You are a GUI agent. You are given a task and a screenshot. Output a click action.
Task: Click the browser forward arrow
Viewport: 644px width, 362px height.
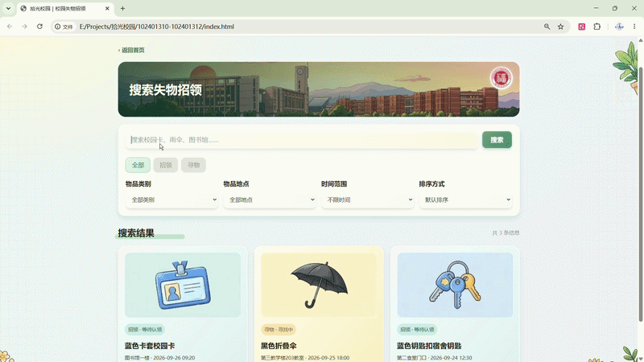25,27
